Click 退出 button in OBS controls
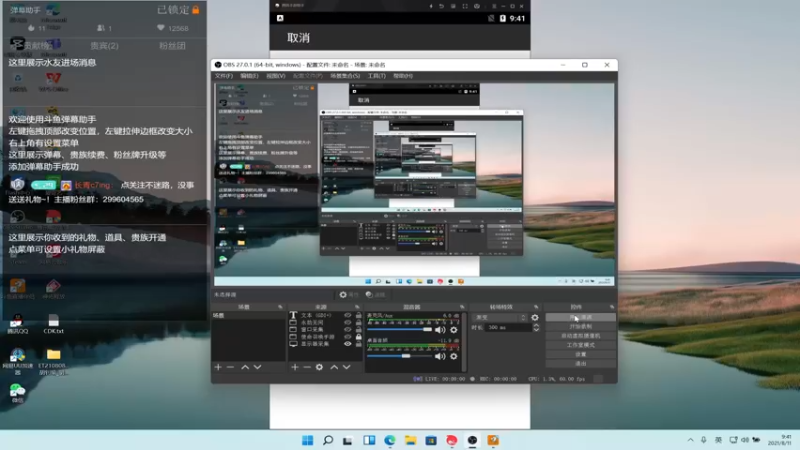Viewport: 800px width, 450px height. pyautogui.click(x=581, y=363)
